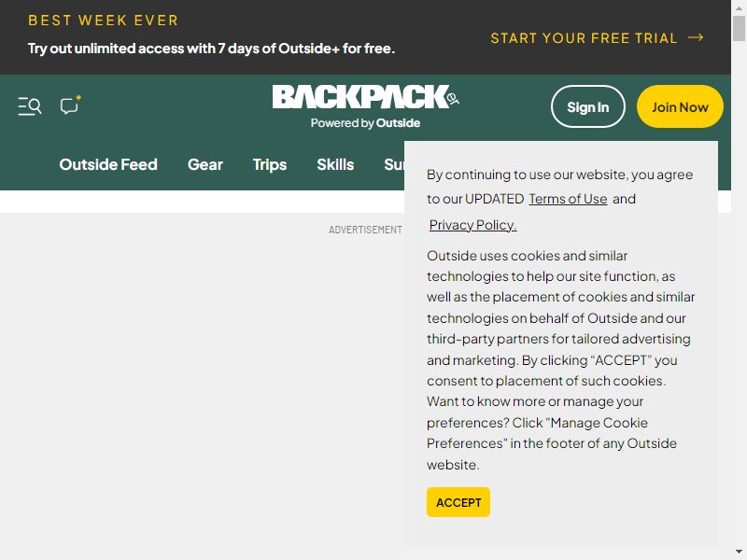Click the Powered by Outside text
Image resolution: width=747 pixels, height=560 pixels.
coord(365,123)
